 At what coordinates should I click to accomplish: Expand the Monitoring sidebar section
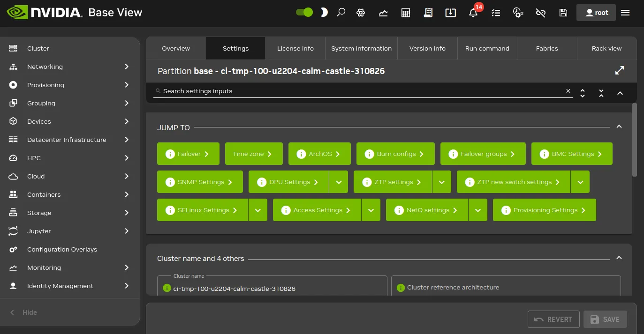(70, 267)
